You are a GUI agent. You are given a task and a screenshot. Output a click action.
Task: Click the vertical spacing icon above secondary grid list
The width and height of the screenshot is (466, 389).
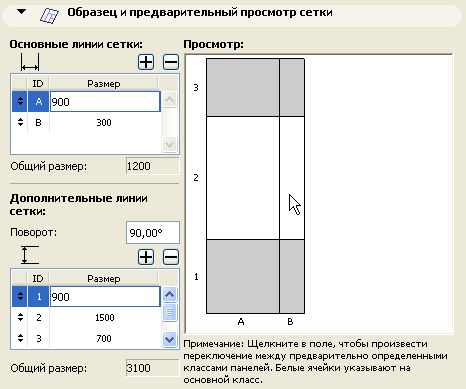click(30, 255)
